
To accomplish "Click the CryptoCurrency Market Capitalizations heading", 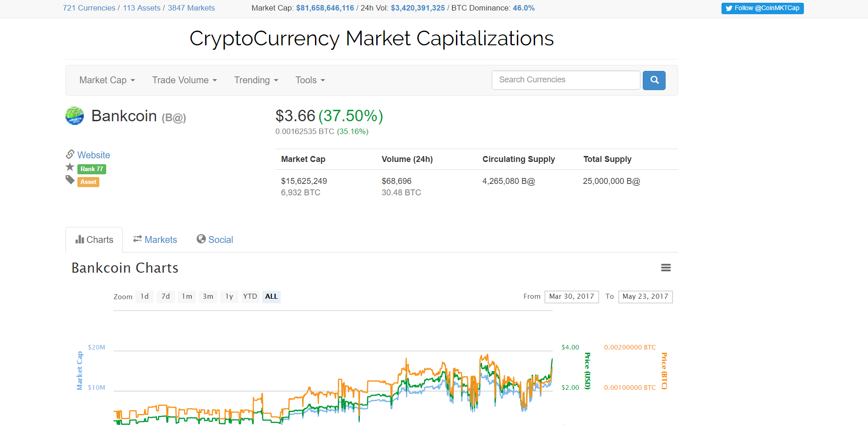I will (371, 38).
